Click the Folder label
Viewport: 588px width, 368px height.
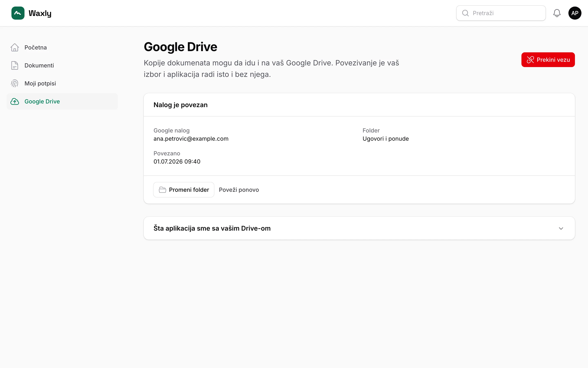pos(371,131)
